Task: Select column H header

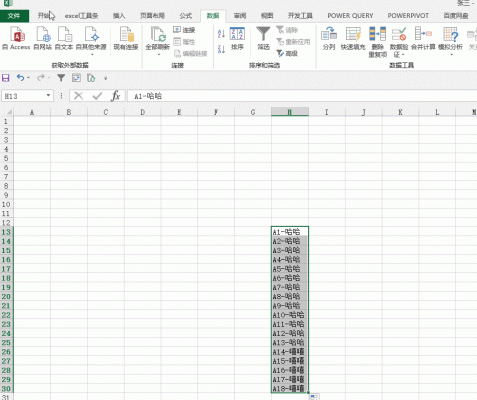Action: [x=290, y=112]
